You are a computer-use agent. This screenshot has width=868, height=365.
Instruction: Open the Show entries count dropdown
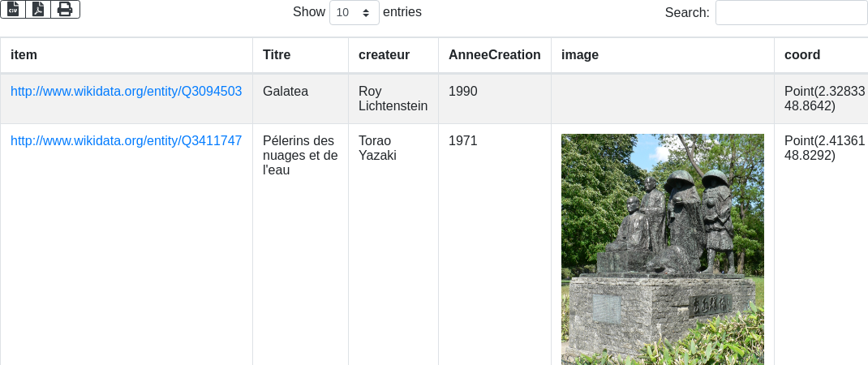[354, 12]
